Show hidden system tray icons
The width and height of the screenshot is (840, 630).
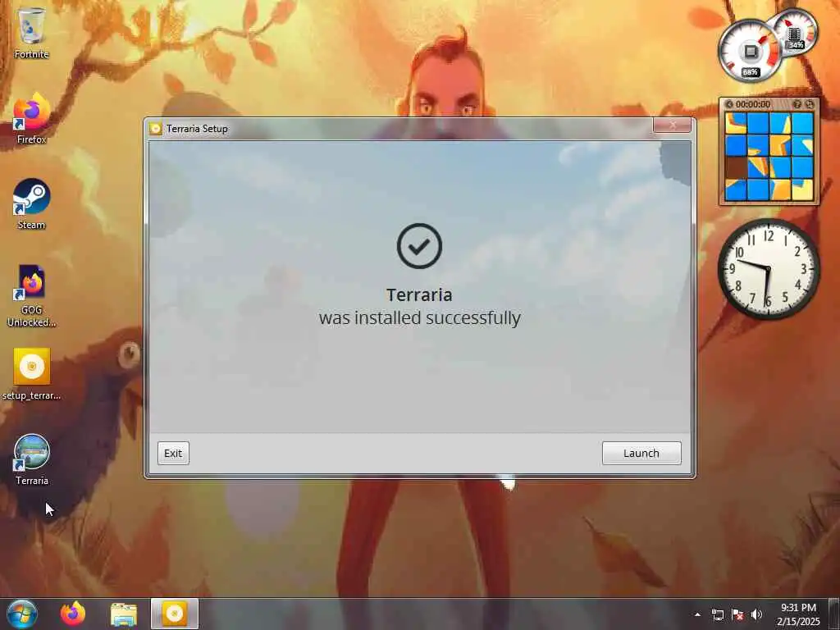(x=697, y=614)
